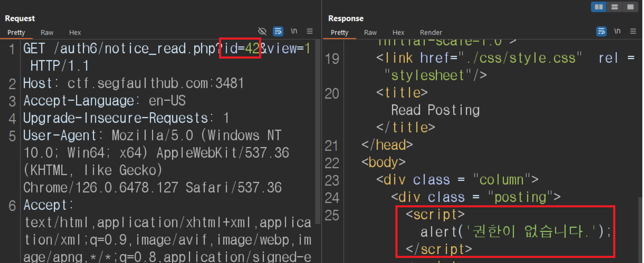Click the Upgrade-Insecure-Requests: 1 header
The width and height of the screenshot is (644, 263).
click(x=126, y=118)
